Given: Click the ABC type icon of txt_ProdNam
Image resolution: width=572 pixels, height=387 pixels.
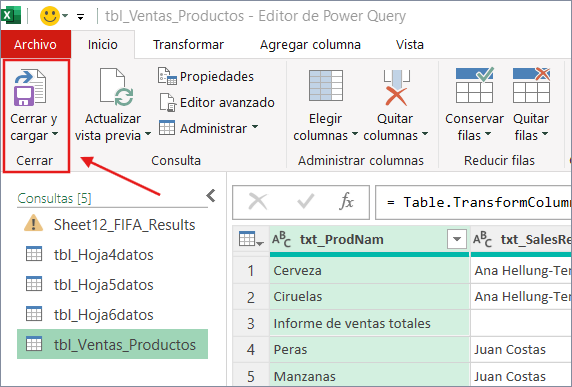Looking at the screenshot, I should (281, 240).
